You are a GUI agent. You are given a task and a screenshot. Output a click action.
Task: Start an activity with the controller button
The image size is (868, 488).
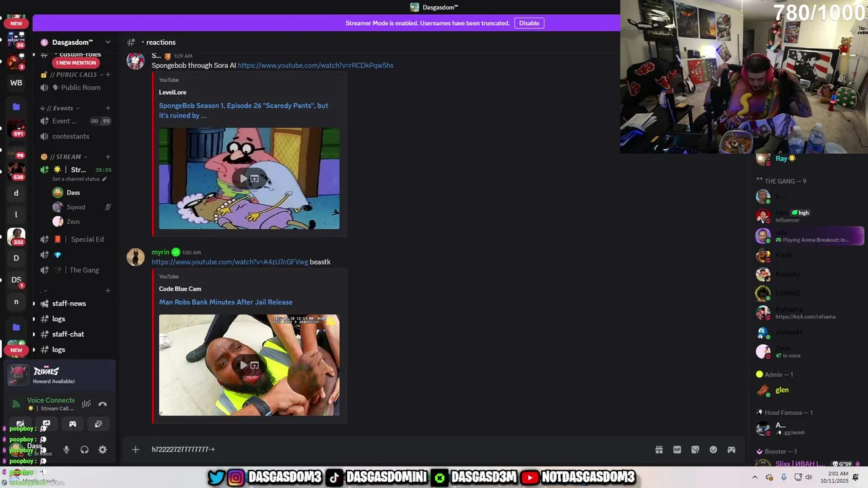tap(73, 424)
